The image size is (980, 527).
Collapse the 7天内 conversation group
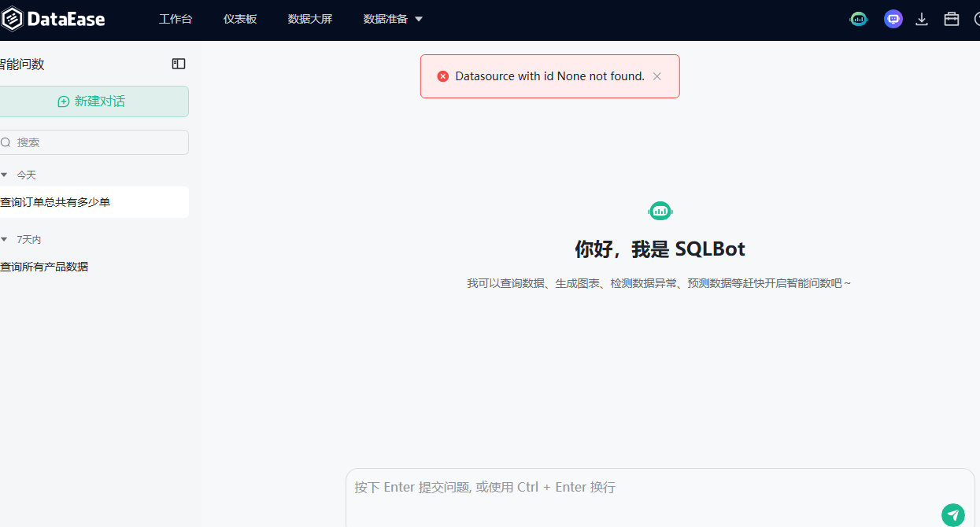5,239
